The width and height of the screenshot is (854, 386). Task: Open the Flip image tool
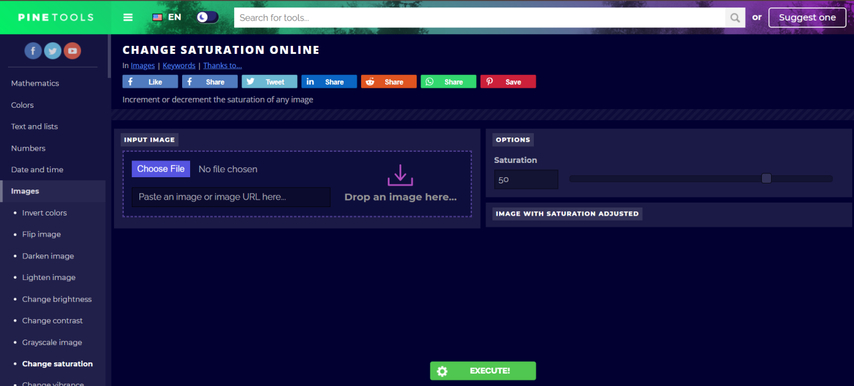[41, 234]
